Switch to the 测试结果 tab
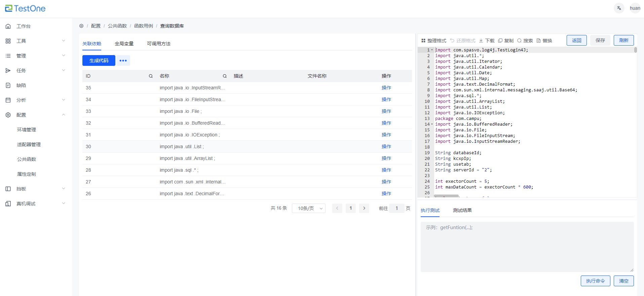 pyautogui.click(x=462, y=210)
